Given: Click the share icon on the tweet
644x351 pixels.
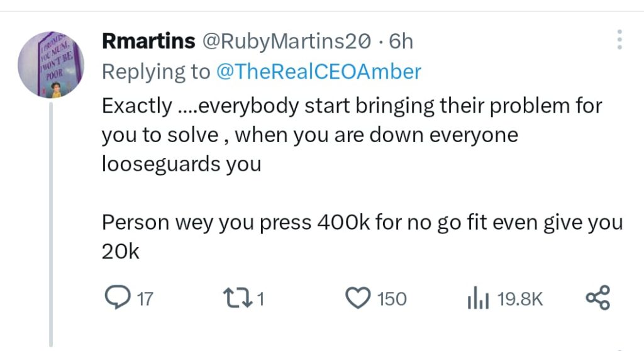Looking at the screenshot, I should pyautogui.click(x=597, y=298).
